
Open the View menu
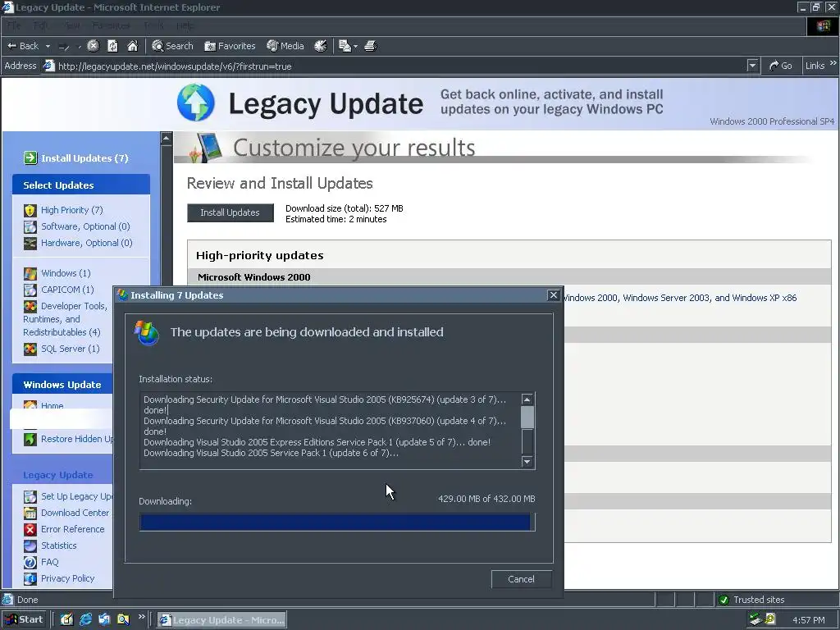(72, 25)
